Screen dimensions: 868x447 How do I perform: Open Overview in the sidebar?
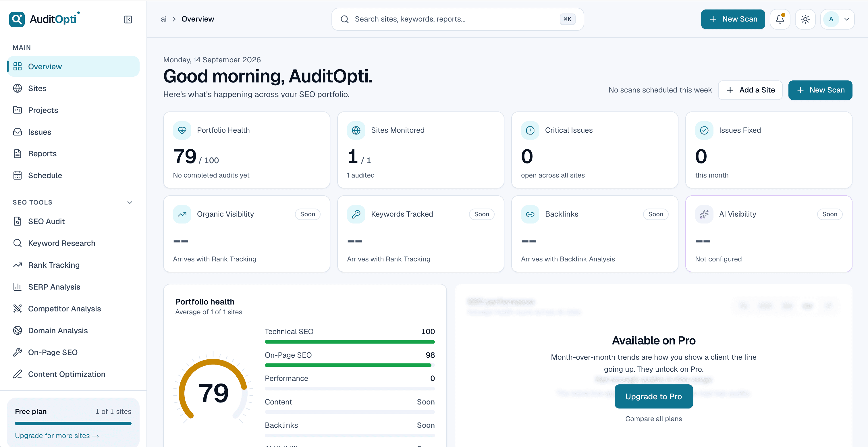point(73,66)
